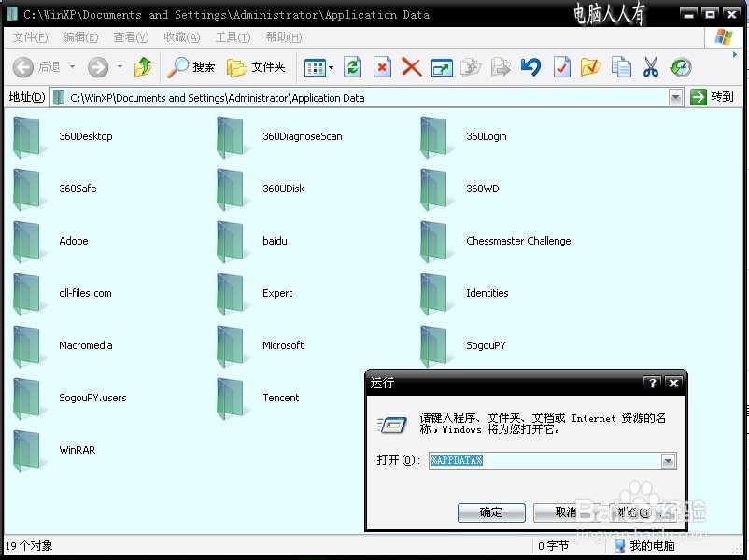Screen dimensions: 749x560
Task: Click the green Refresh icon
Action: pos(352,67)
